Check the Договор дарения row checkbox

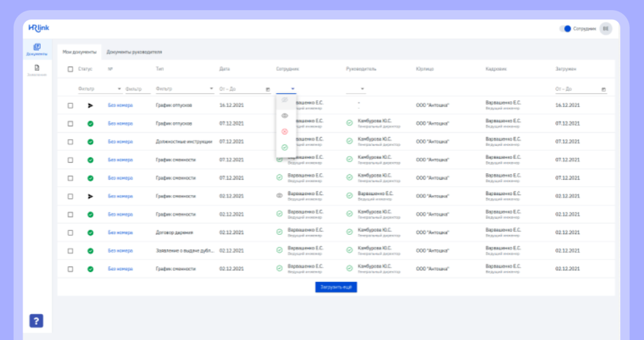click(x=70, y=232)
